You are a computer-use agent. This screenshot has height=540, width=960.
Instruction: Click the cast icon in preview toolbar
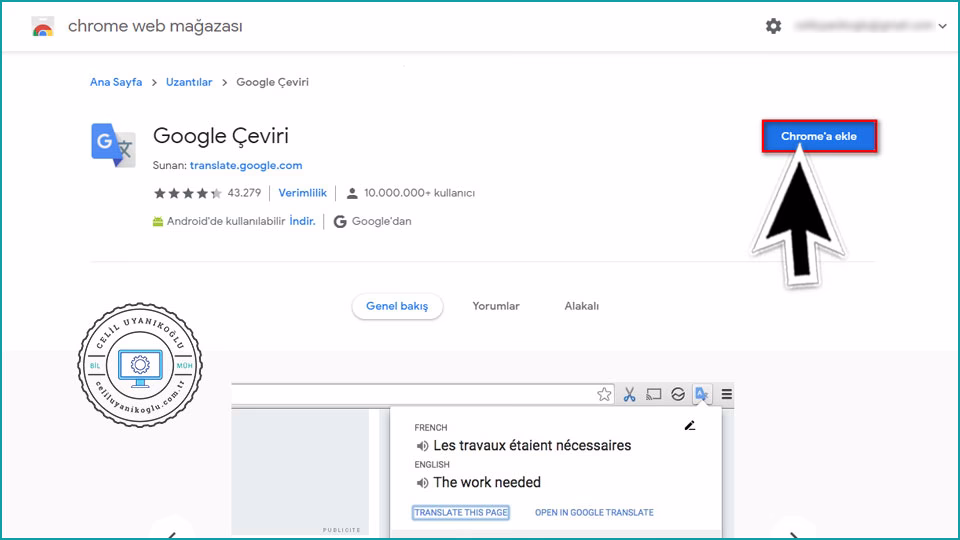pos(653,394)
